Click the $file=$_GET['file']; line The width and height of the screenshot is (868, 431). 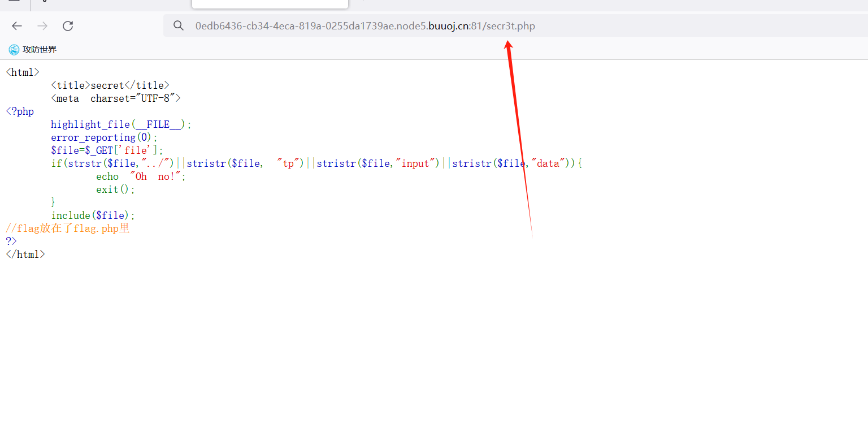coord(107,150)
